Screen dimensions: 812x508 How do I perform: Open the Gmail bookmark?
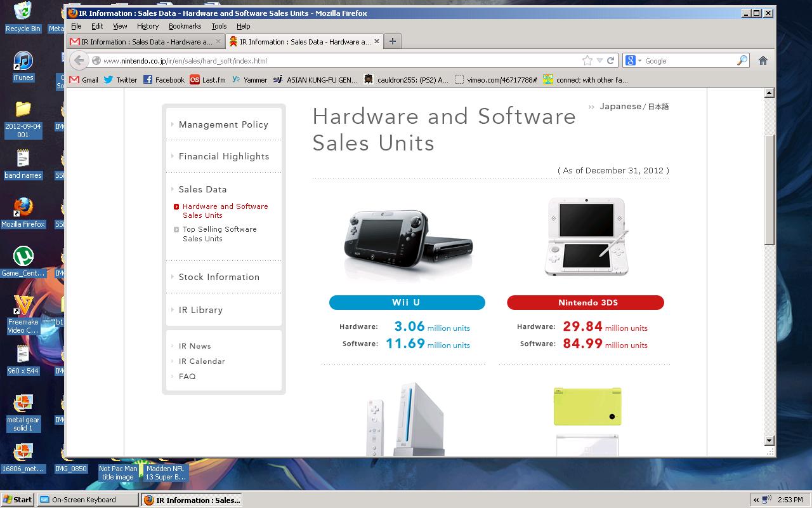[x=84, y=80]
